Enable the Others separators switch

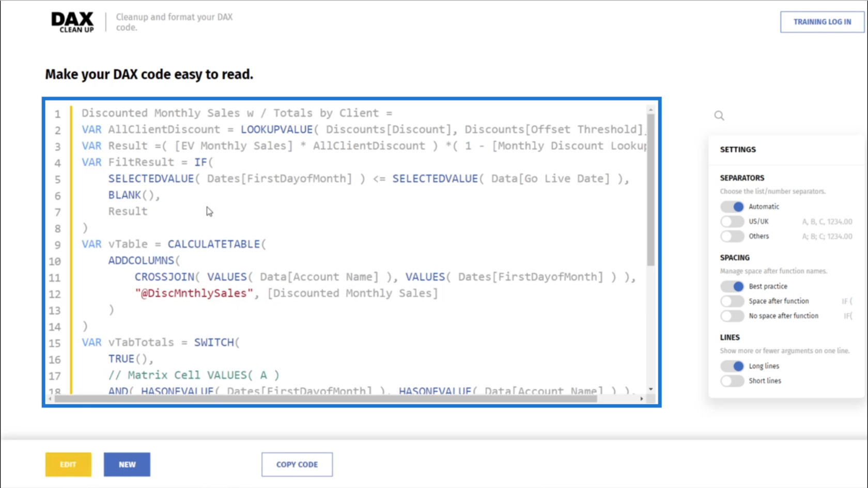tap(732, 237)
